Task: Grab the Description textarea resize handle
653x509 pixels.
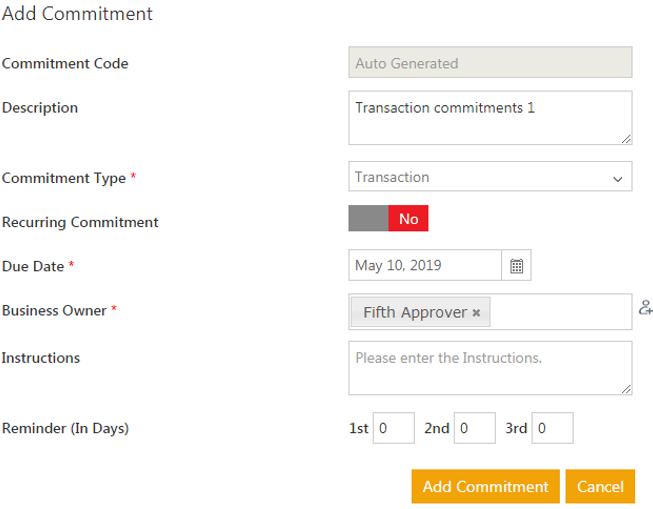Action: point(626,138)
